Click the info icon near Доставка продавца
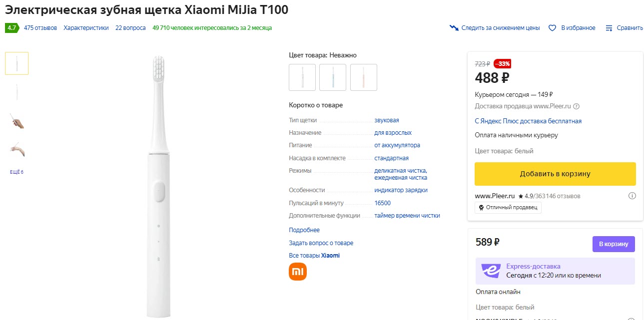 click(x=576, y=106)
